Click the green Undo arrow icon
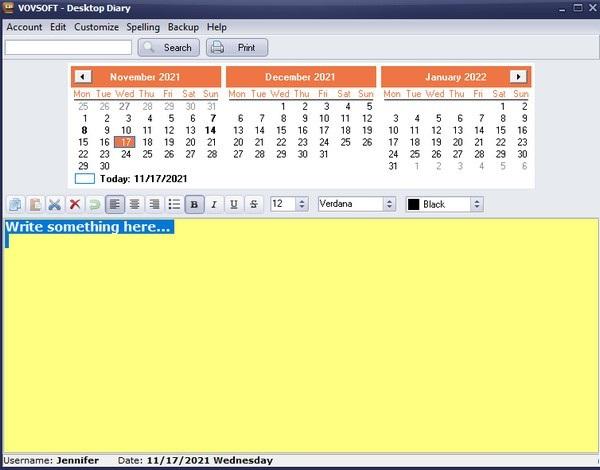The width and height of the screenshot is (600, 470). [93, 204]
